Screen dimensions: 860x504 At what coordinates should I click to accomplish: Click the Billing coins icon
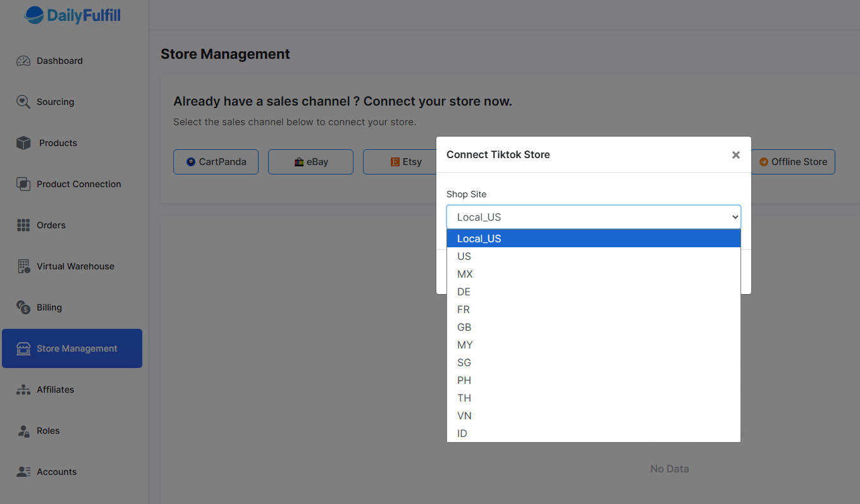[23, 307]
